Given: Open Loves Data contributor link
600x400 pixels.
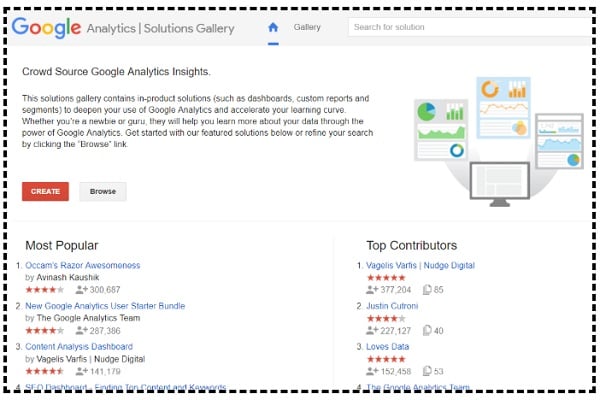Looking at the screenshot, I should [x=387, y=346].
